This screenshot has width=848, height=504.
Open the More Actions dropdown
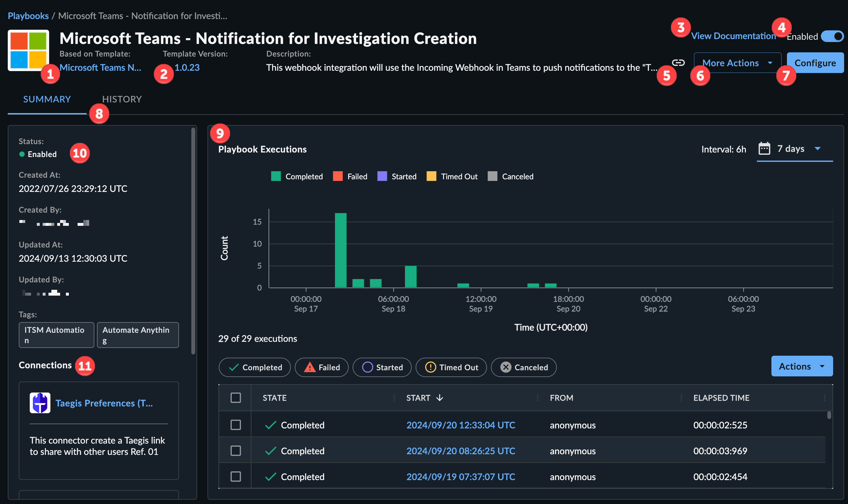point(737,63)
